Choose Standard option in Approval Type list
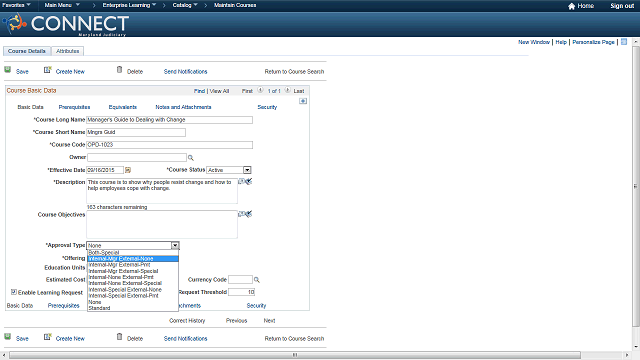The image size is (640, 360). click(x=99, y=308)
